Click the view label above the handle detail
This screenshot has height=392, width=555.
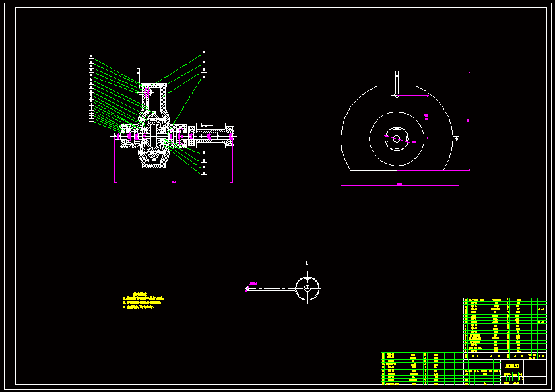(306, 263)
